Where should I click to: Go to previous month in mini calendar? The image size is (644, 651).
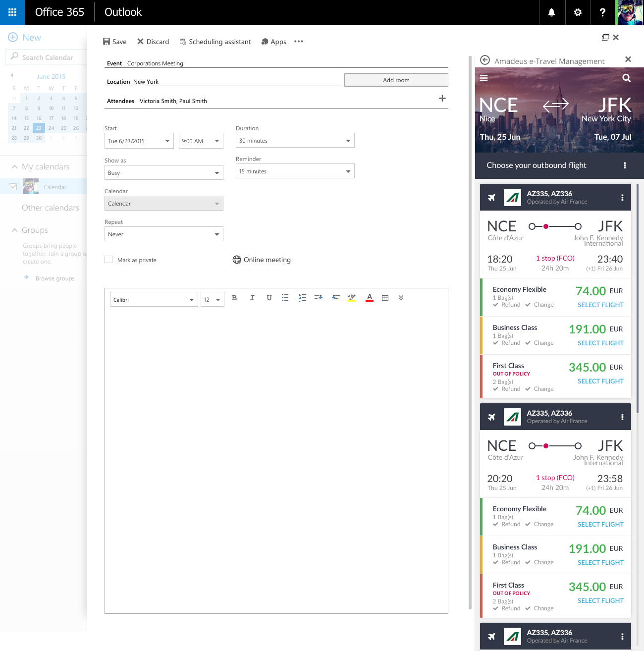click(12, 75)
